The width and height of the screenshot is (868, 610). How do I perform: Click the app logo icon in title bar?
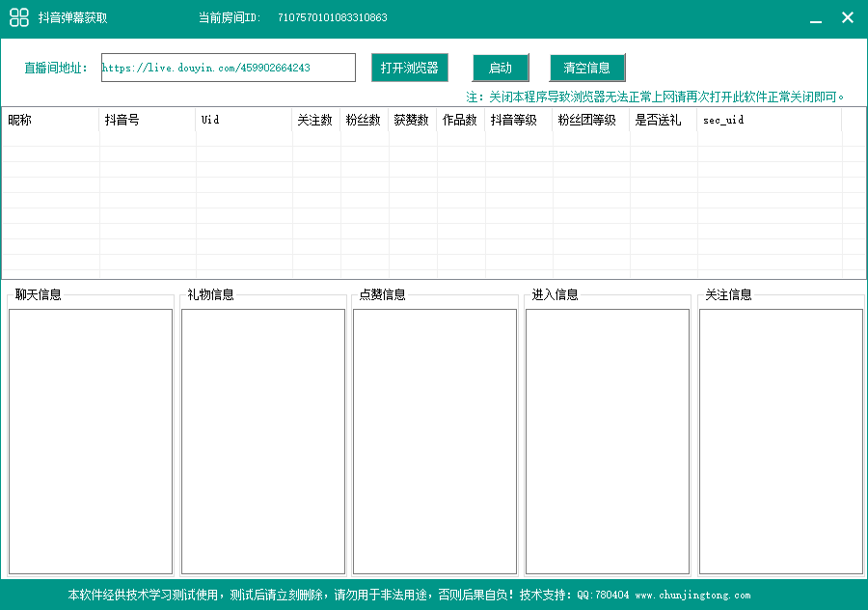point(19,17)
